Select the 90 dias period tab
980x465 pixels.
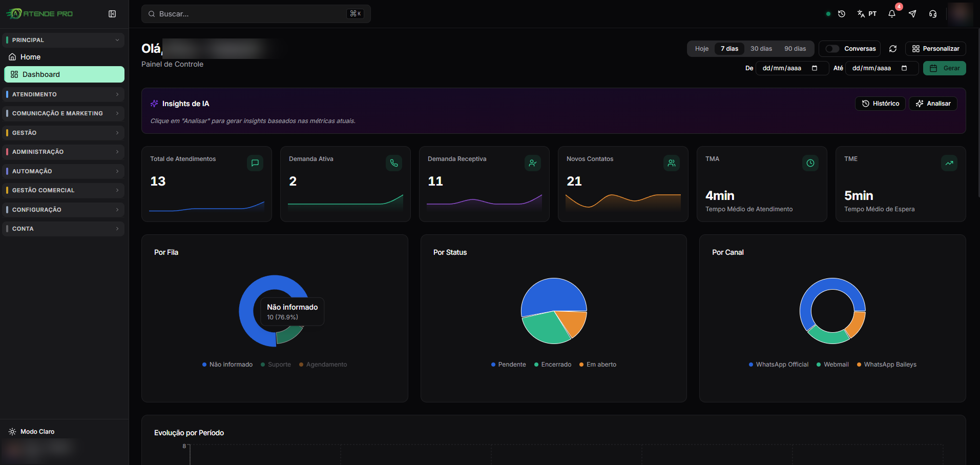(x=795, y=49)
